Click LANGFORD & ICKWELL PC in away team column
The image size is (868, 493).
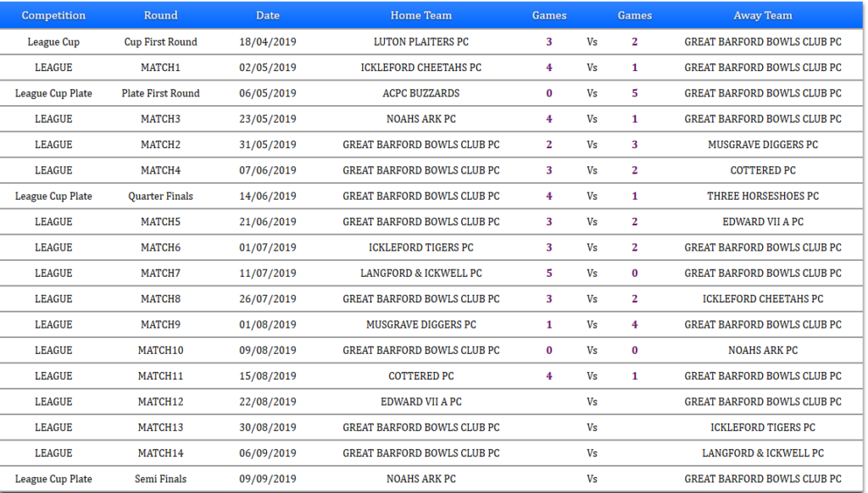pos(762,454)
